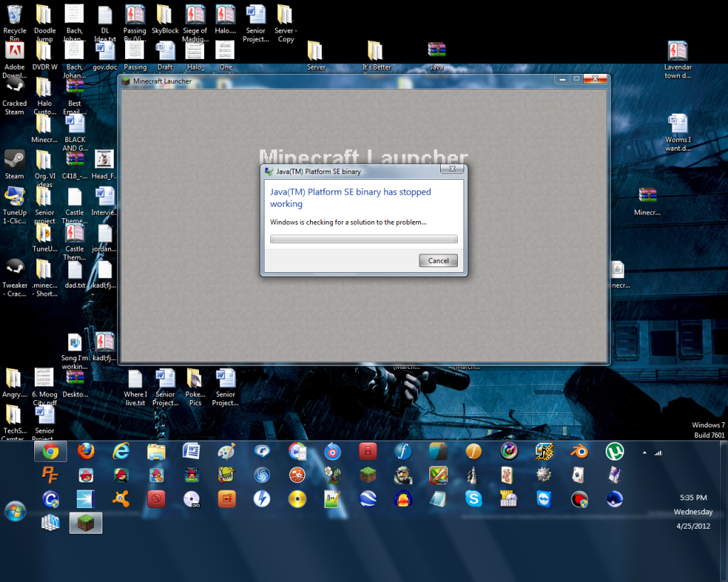Select the 6. Moog City.pdf file
This screenshot has width=728, height=582.
(45, 387)
